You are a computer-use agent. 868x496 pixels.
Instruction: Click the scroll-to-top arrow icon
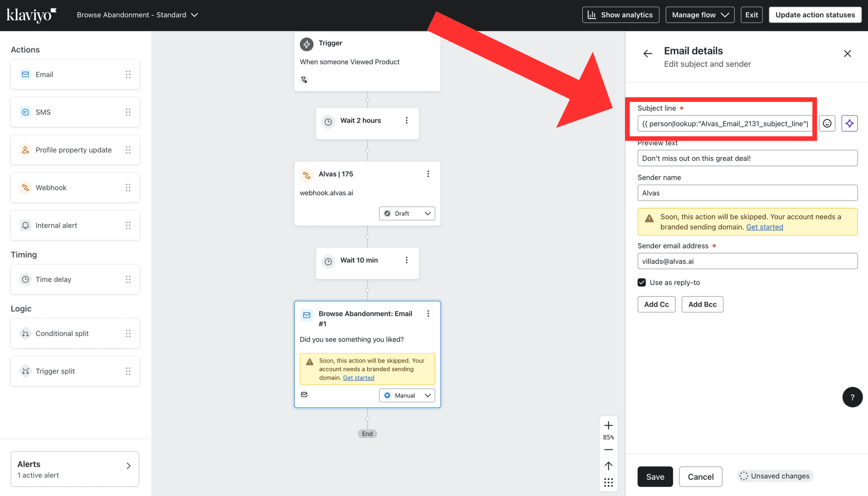[x=608, y=466]
